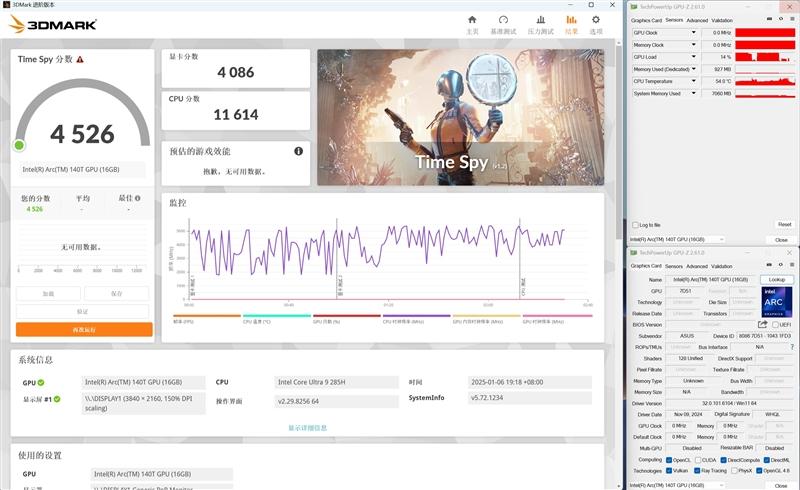The height and width of the screenshot is (490, 800).
Task: Click the orange run again (再度运行) button
Action: click(84, 329)
